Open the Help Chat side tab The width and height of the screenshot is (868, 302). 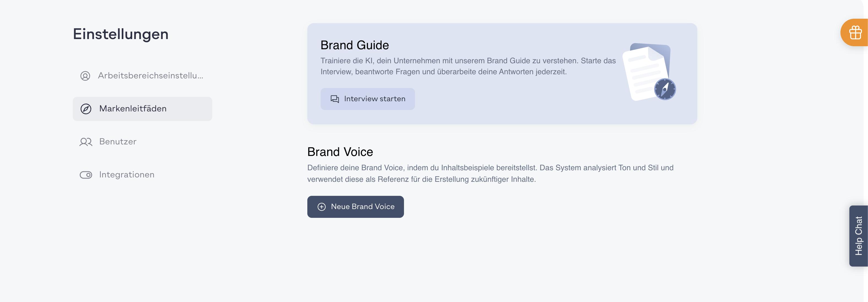tap(858, 236)
